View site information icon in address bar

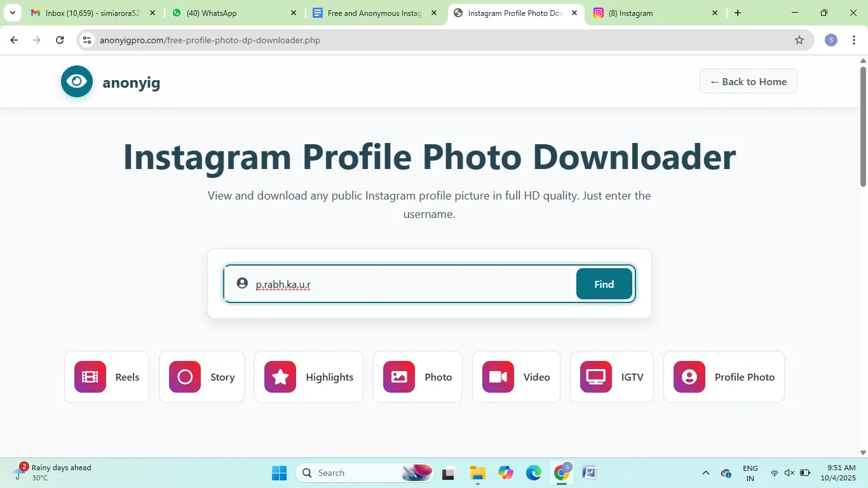88,40
